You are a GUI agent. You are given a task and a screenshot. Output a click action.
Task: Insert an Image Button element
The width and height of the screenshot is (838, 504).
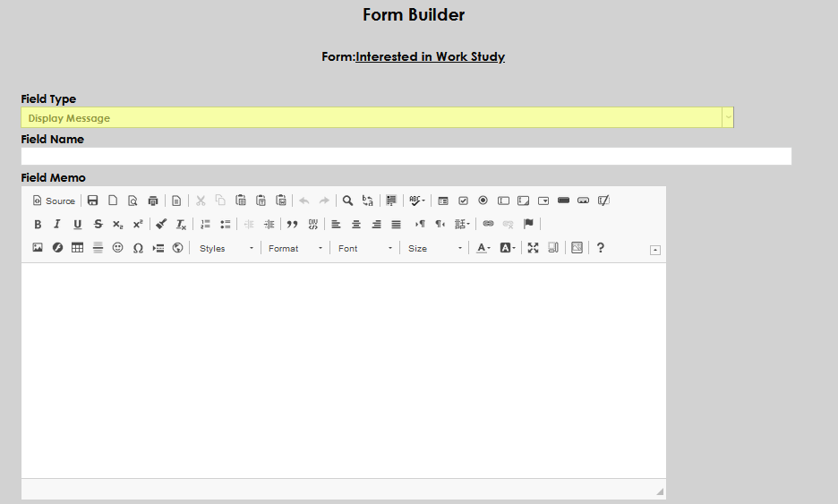click(x=584, y=201)
